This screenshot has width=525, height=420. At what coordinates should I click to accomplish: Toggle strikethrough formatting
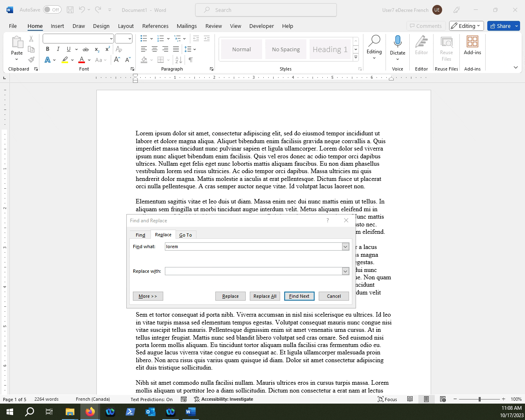coord(86,49)
